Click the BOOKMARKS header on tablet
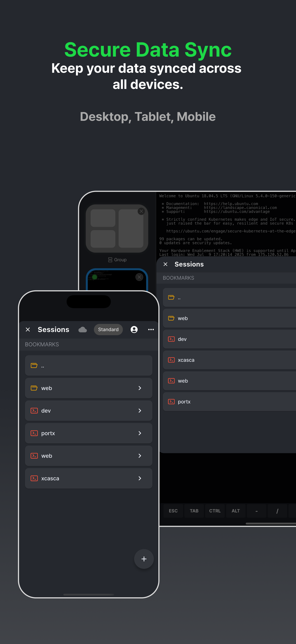This screenshot has height=644, width=296. pos(178,278)
